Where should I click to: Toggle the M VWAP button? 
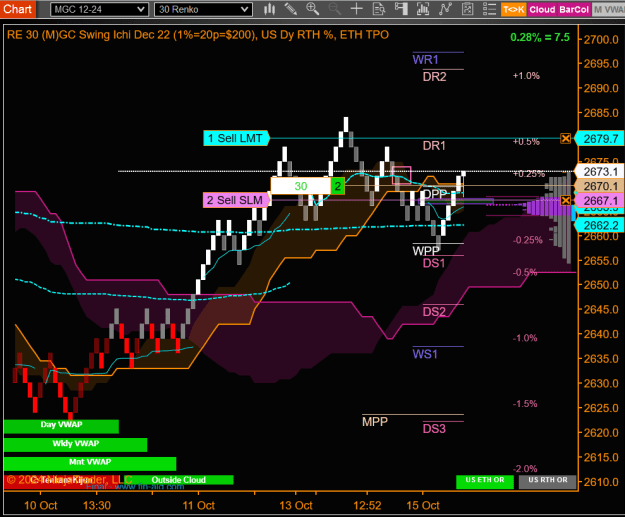608,9
